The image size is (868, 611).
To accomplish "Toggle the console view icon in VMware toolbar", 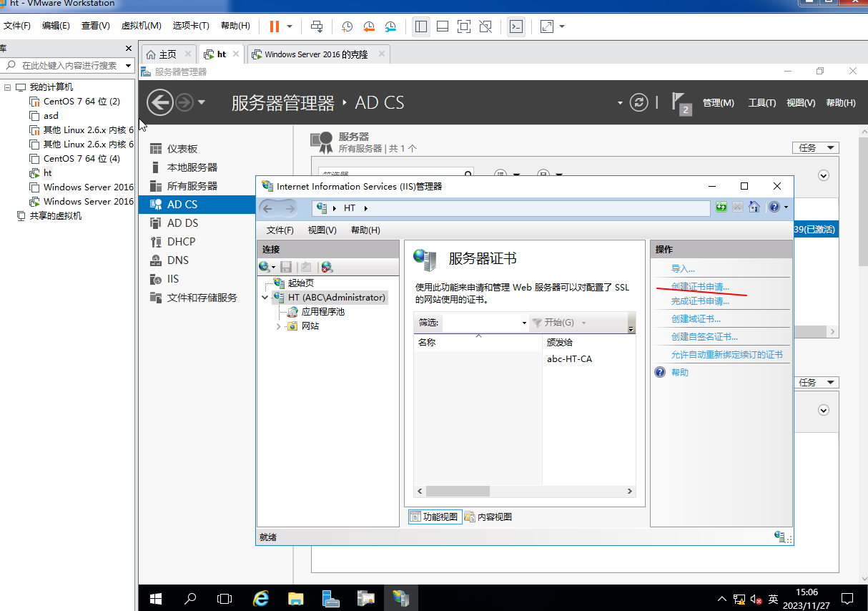I will point(516,26).
